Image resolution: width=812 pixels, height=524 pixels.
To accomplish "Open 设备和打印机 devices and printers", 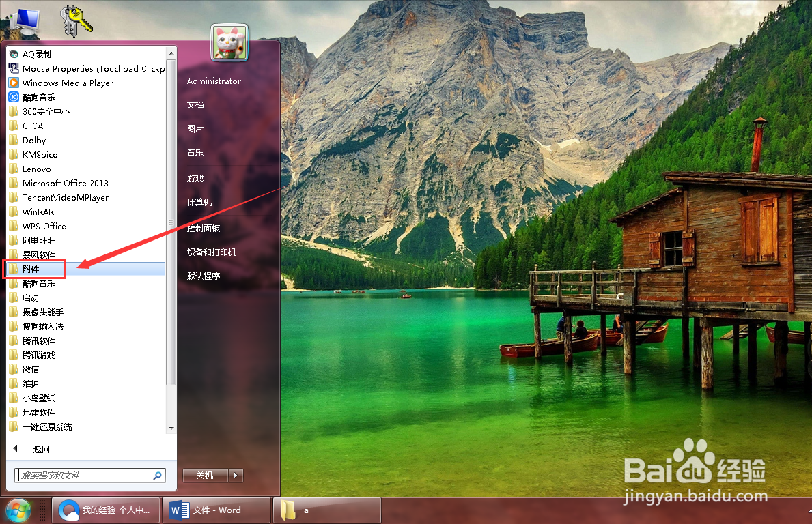I will (211, 251).
